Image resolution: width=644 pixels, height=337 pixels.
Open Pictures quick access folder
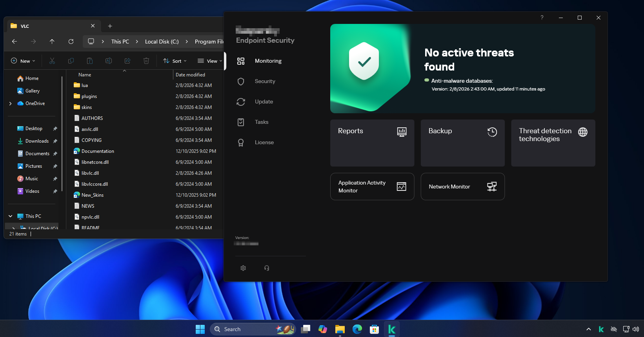tap(30, 166)
